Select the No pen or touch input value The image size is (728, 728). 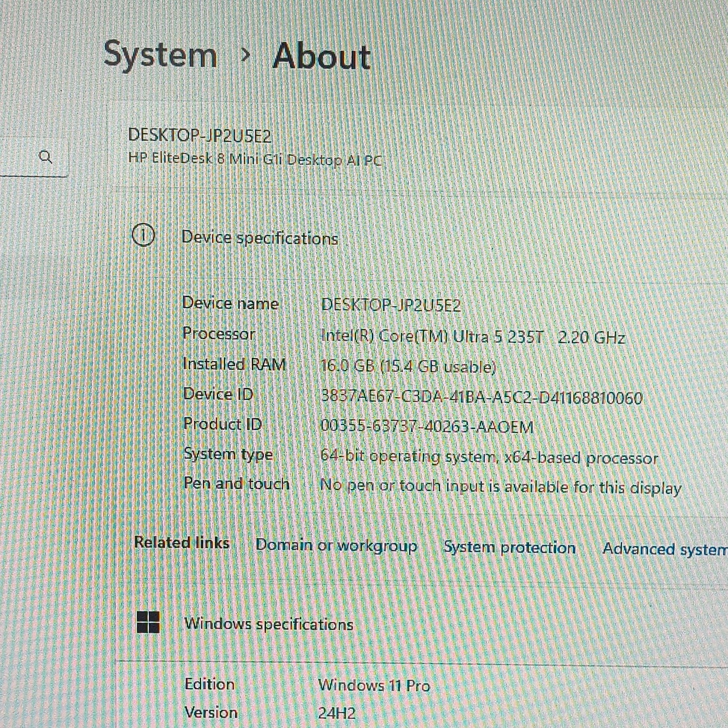(501, 487)
